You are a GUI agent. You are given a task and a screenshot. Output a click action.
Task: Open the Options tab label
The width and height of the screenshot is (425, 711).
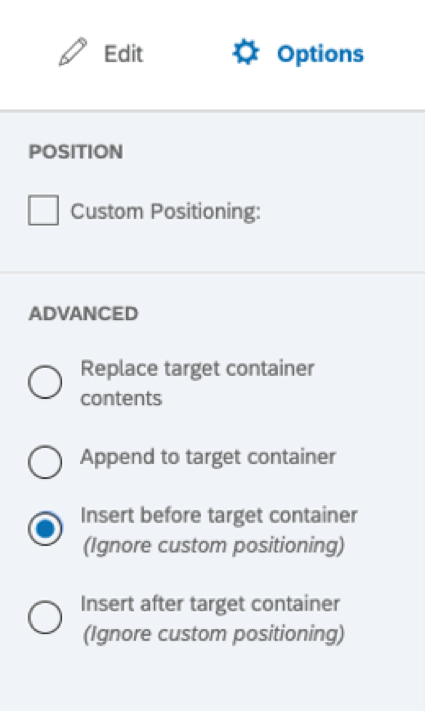320,54
